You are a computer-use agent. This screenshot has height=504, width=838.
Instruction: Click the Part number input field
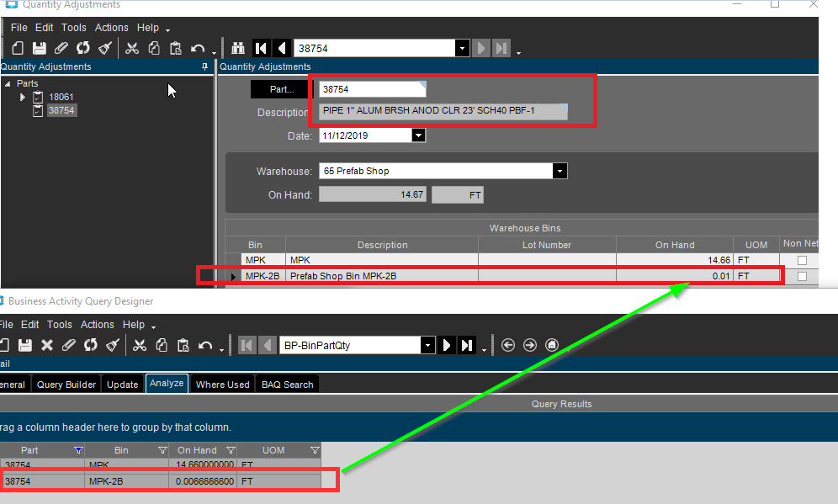coord(372,89)
